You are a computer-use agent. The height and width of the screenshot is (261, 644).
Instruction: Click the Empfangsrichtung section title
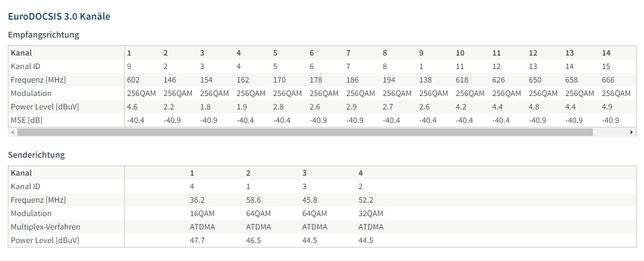coord(43,35)
